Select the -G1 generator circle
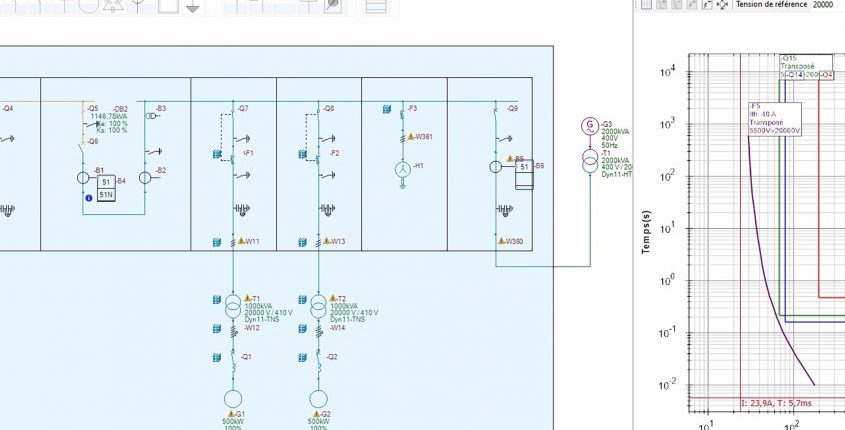Screen dimensions: 845x430 coord(233,399)
